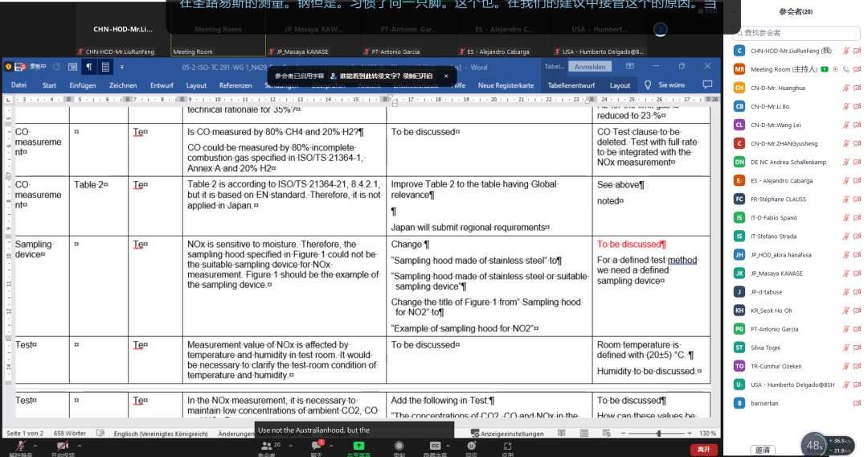Expand participants options arrow
The width and height of the screenshot is (868, 457).
(x=290, y=445)
